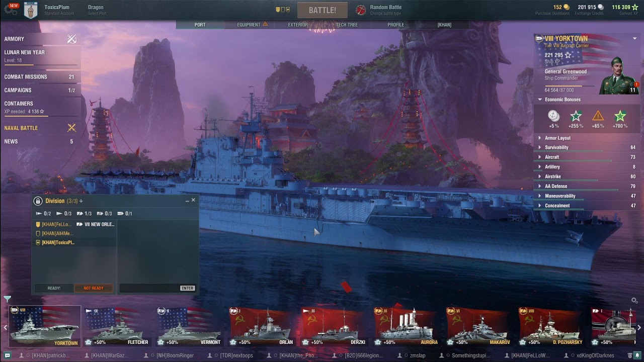
Task: Click the +65% commander XP bonus icon
Action: 598,116
